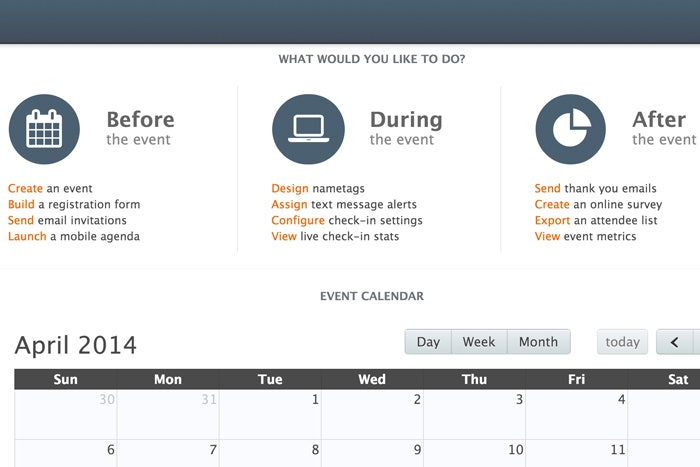The image size is (700, 467).
Task: View live check-in stats
Action: 284,237
